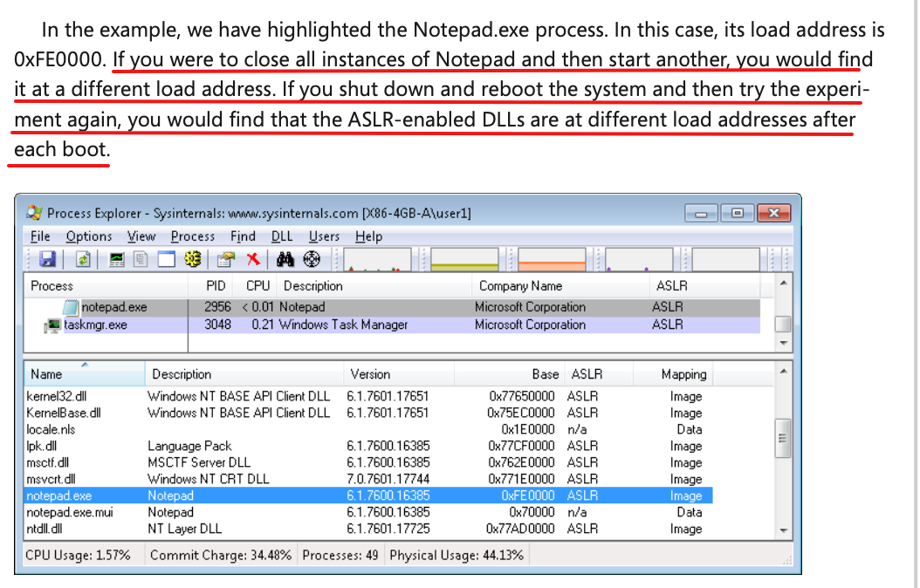Click Physical Usage status bar entry

pyautogui.click(x=457, y=555)
